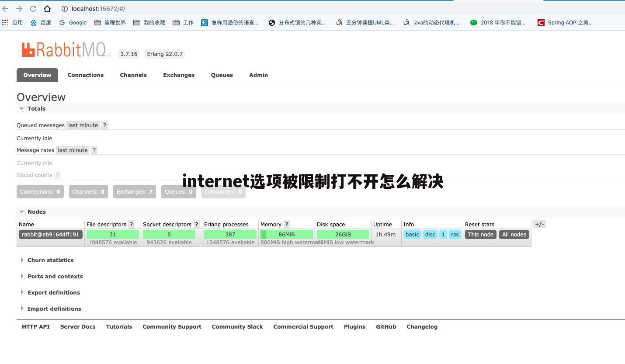Open the 工作 bookmark folder

click(x=183, y=23)
